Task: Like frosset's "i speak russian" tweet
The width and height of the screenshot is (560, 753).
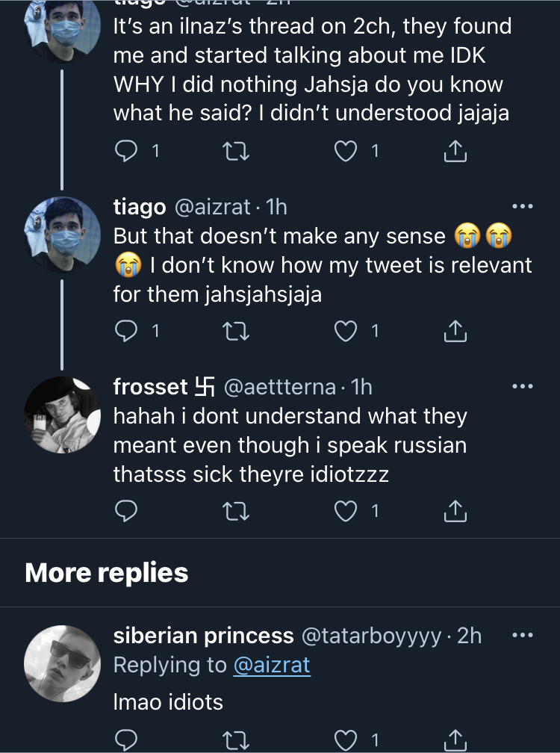Action: (x=345, y=510)
